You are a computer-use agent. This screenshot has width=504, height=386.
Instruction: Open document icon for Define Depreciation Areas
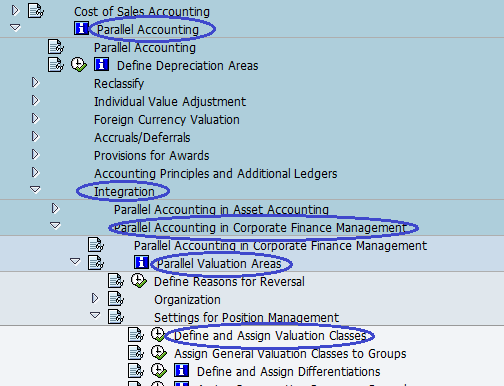click(56, 65)
